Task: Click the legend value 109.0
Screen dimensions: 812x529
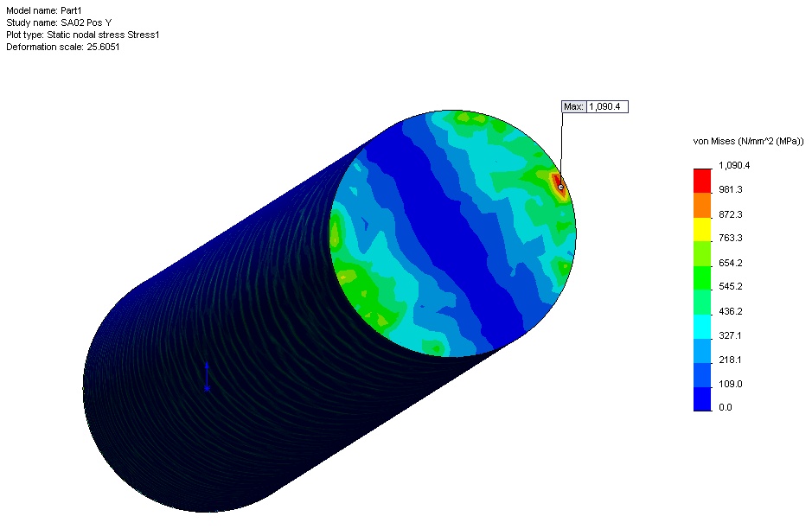Action: click(730, 384)
